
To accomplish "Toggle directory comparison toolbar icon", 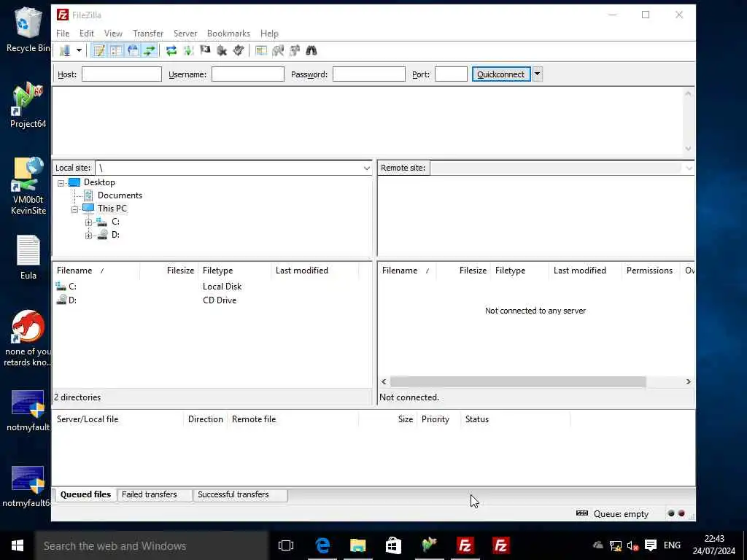I will click(x=278, y=50).
